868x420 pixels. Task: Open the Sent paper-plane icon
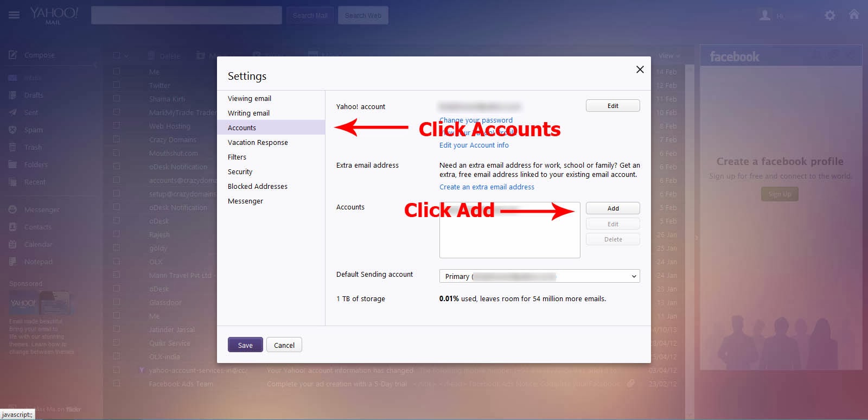12,112
